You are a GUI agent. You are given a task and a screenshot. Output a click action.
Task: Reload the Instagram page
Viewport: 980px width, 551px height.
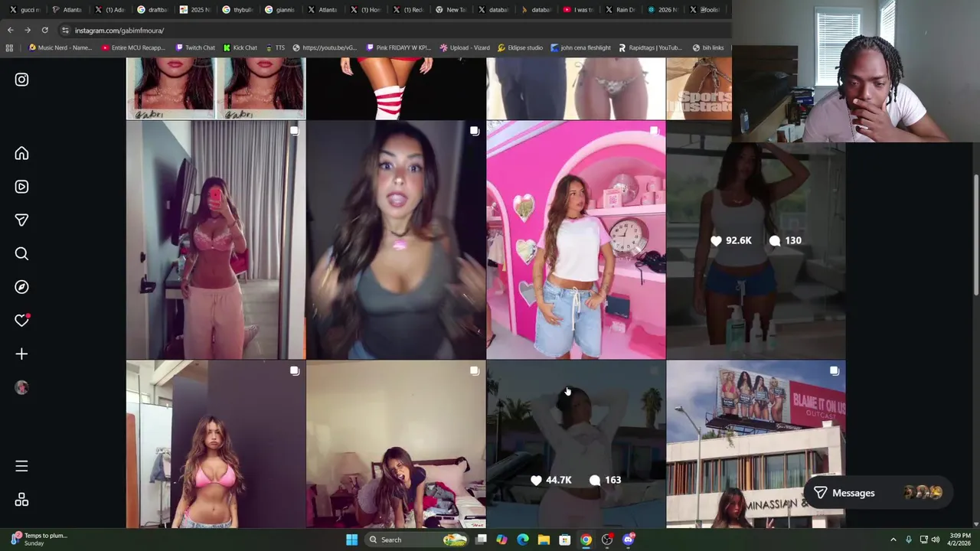click(44, 31)
